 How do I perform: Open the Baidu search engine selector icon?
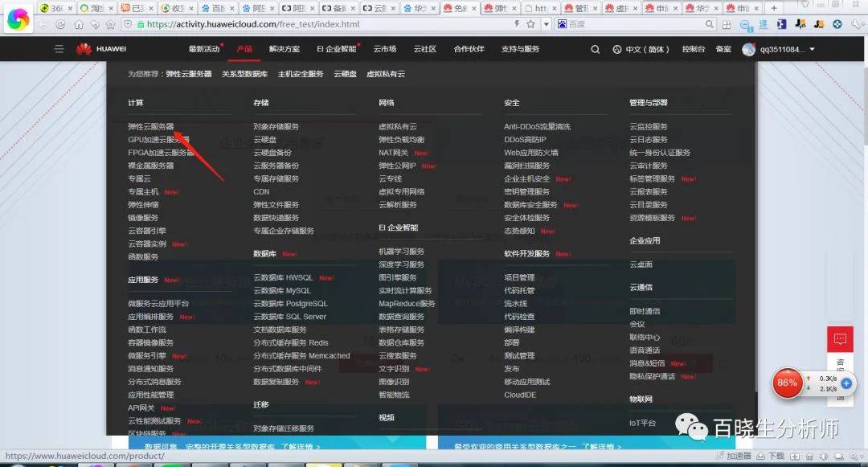[x=562, y=24]
